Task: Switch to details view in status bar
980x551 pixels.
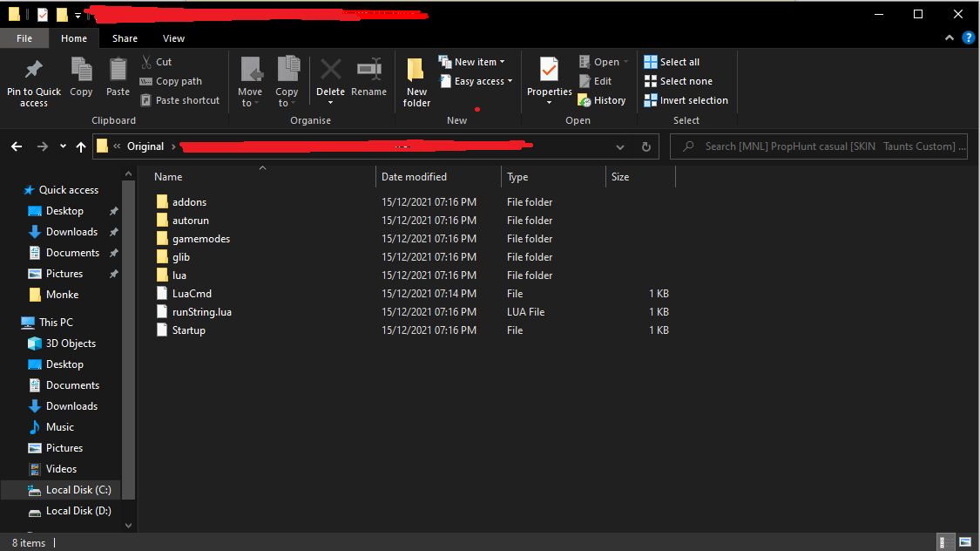Action: (x=946, y=541)
